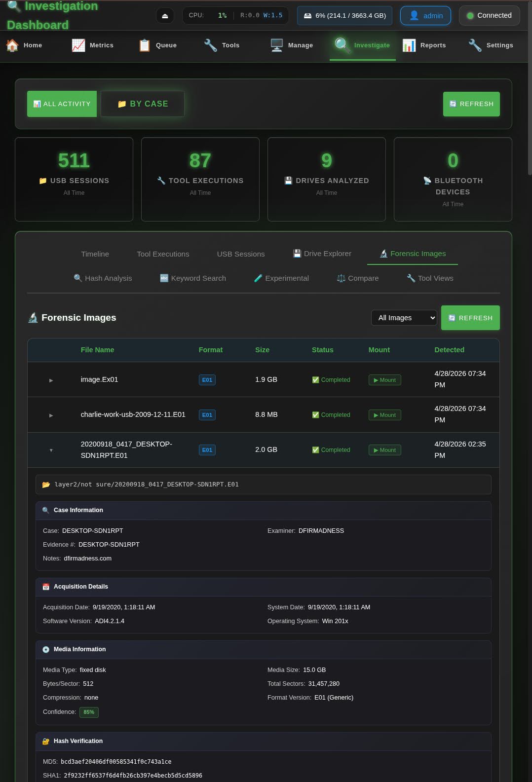Image resolution: width=532 pixels, height=782 pixels.
Task: Sort by Size column header
Action: 262,350
